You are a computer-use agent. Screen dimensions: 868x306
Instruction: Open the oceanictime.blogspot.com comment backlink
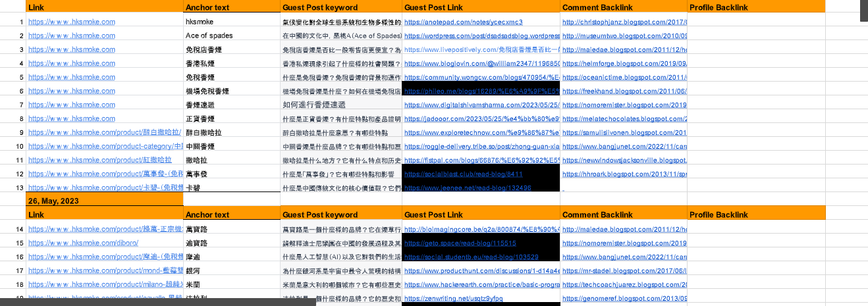(x=624, y=77)
